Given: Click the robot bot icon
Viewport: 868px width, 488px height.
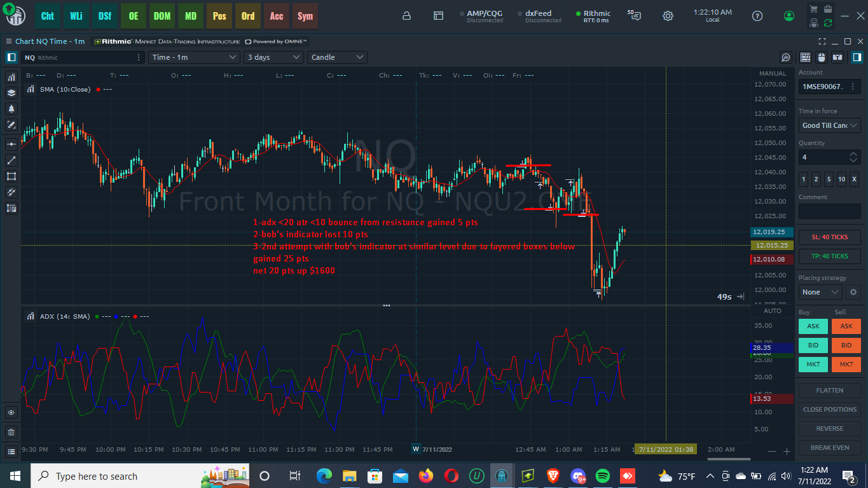Looking at the screenshot, I should click(x=813, y=23).
